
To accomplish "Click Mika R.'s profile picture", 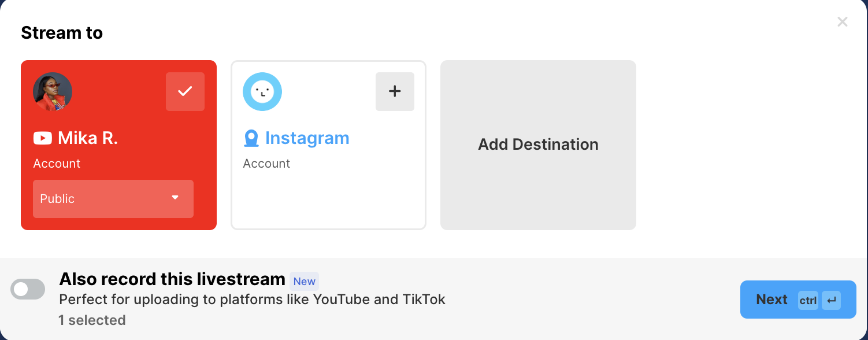I will [53, 91].
